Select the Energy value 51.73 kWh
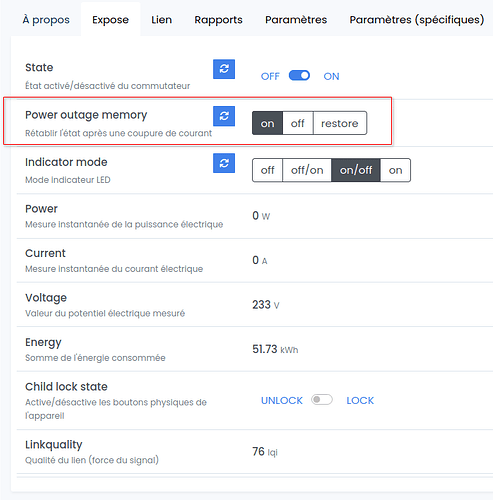Viewport: 493px width, 500px height. coord(275,349)
